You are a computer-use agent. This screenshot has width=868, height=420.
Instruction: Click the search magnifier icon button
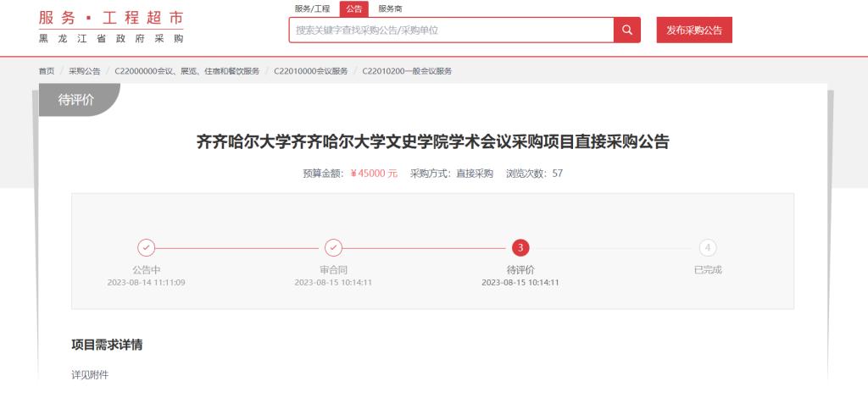click(626, 30)
